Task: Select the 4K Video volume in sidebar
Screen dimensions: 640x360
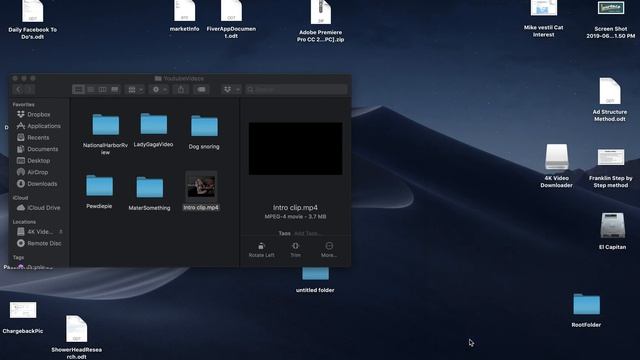Action: click(x=36, y=232)
